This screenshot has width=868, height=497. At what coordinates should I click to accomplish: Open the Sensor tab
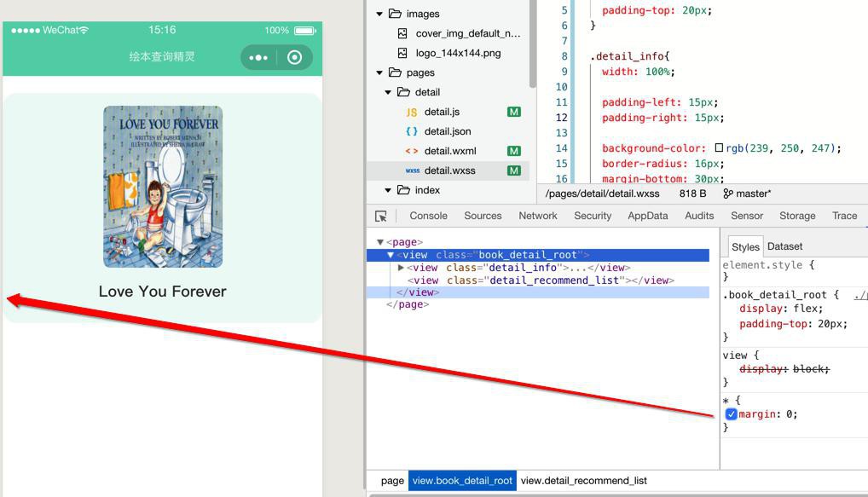[x=747, y=216]
